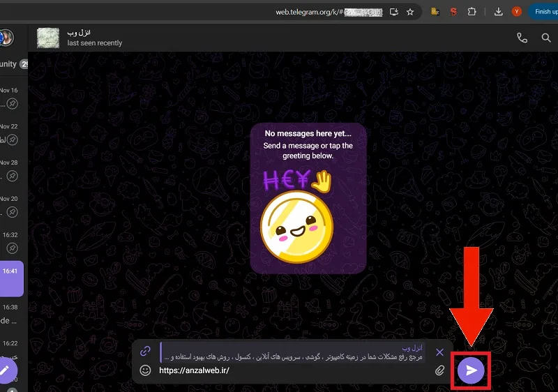558x392 pixels.
Task: Click the link preview Persian description text
Action: [x=294, y=357]
